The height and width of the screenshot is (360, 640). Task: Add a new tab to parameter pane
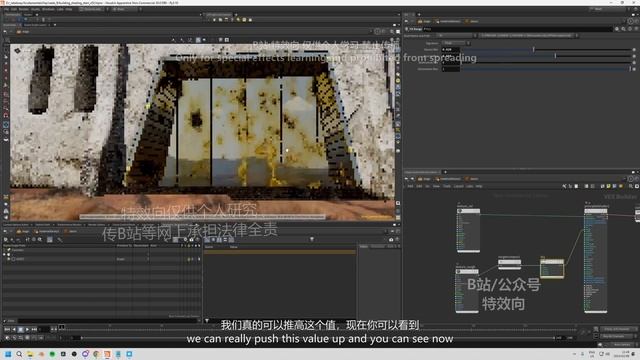(418, 14)
